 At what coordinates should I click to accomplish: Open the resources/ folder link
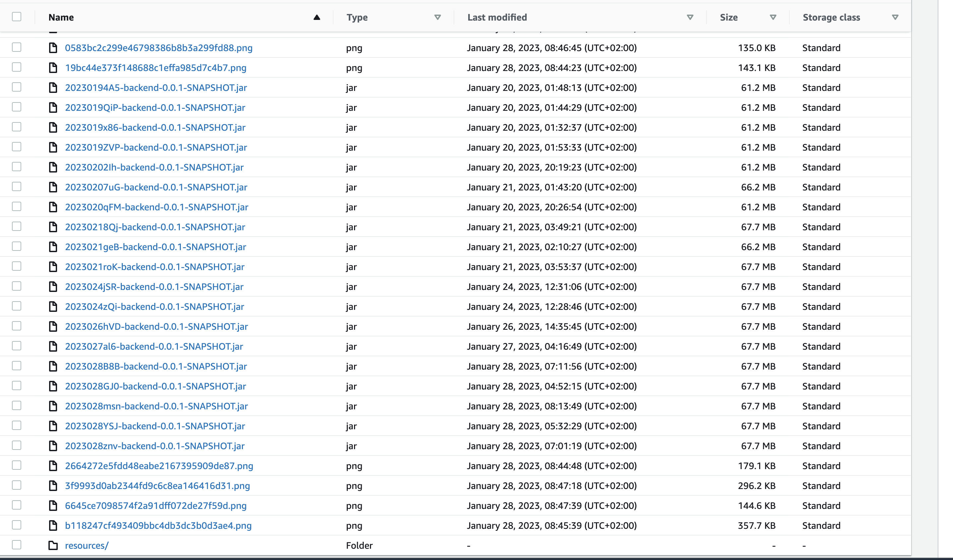[x=87, y=545]
